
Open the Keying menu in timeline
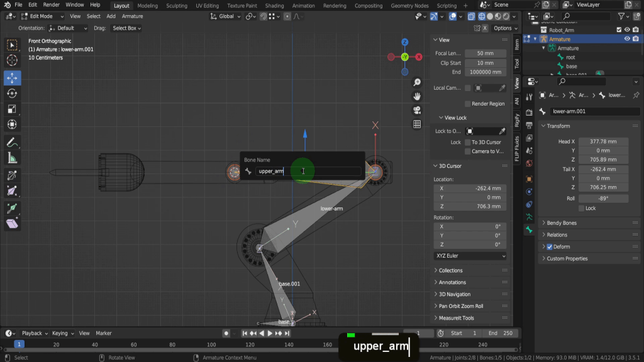click(62, 333)
